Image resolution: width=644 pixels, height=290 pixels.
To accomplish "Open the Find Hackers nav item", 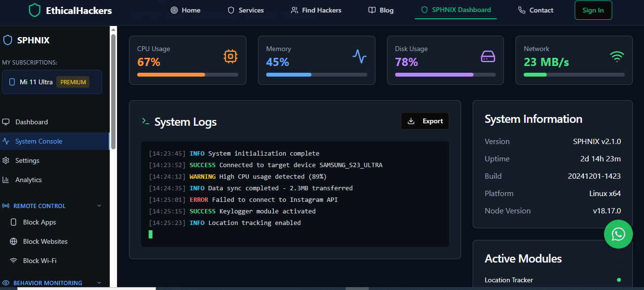I will pos(316,10).
